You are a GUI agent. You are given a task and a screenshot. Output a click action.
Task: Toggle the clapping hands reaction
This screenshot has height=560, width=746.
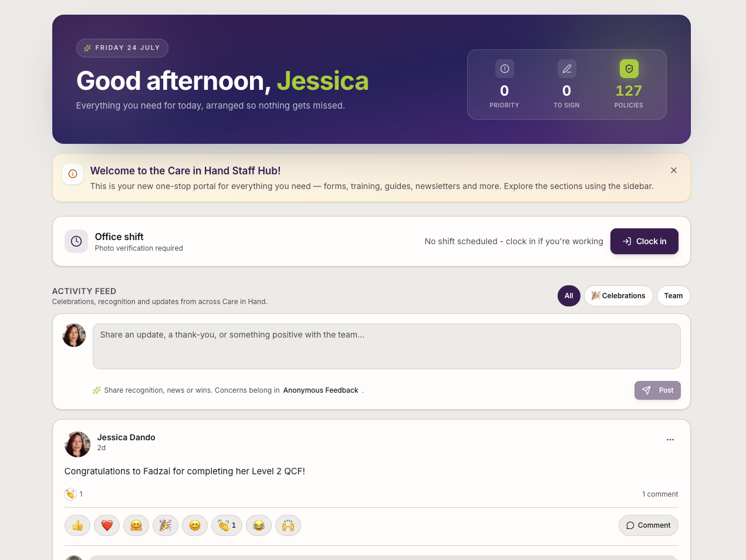(227, 525)
